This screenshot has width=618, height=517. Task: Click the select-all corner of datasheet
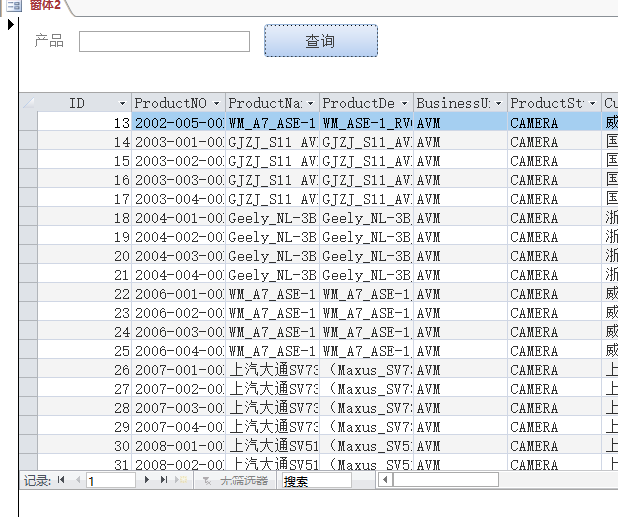click(x=28, y=103)
